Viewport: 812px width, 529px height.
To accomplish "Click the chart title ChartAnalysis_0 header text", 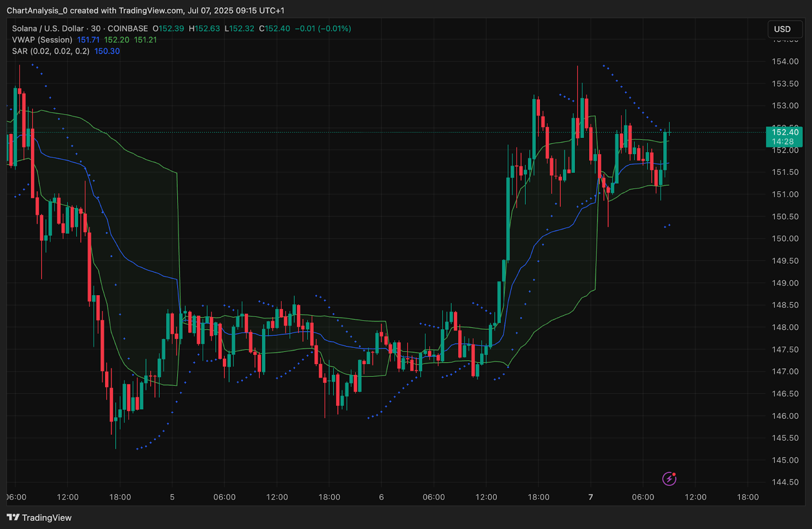I will [146, 11].
